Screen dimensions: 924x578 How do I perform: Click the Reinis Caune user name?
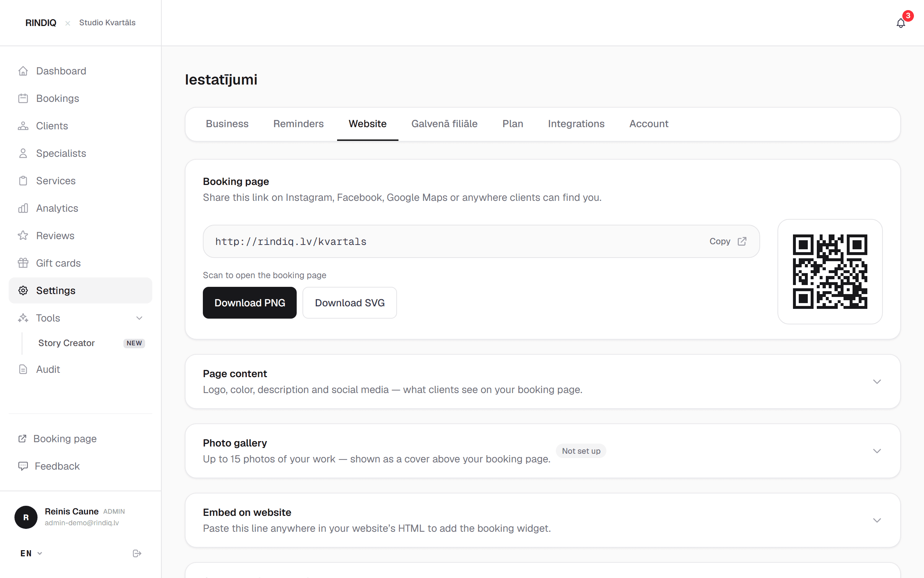point(71,511)
